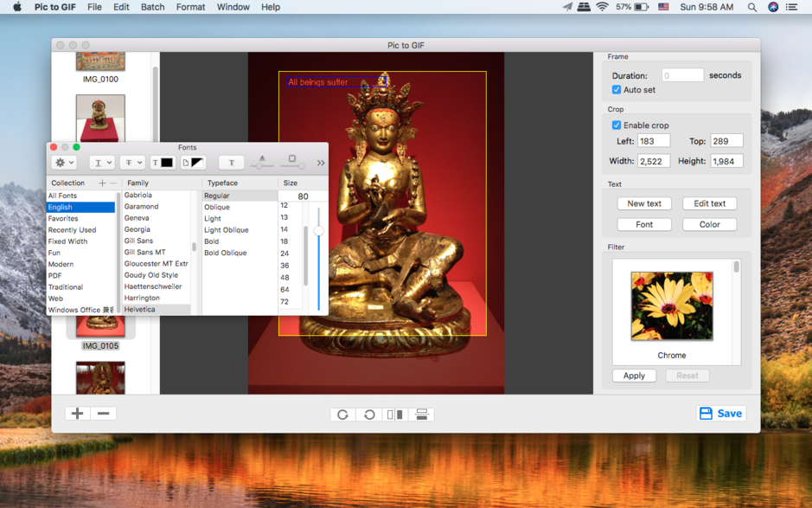812x508 pixels.
Task: Apply the Chrome filter
Action: 634,376
